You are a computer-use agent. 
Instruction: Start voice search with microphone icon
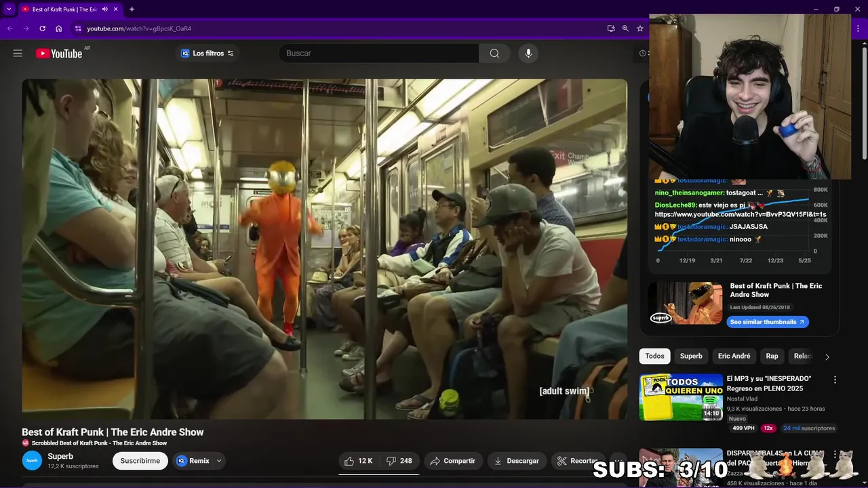coord(528,54)
